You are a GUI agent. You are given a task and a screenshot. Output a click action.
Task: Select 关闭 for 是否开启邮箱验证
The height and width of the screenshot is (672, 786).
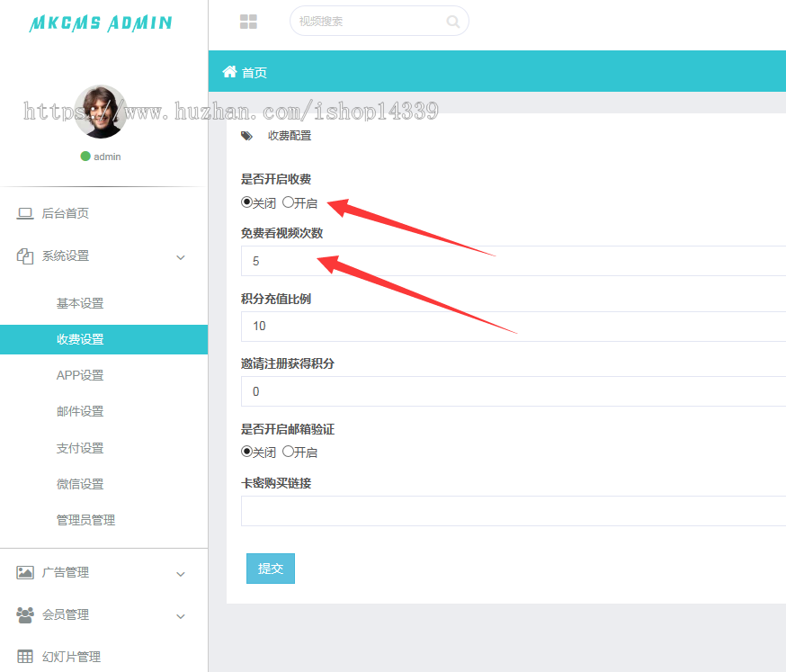point(246,452)
